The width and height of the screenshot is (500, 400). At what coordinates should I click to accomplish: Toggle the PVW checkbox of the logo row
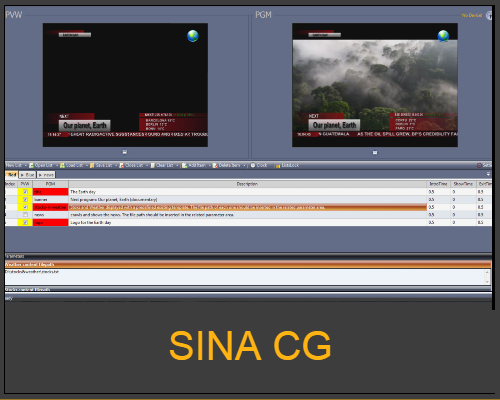tap(25, 222)
